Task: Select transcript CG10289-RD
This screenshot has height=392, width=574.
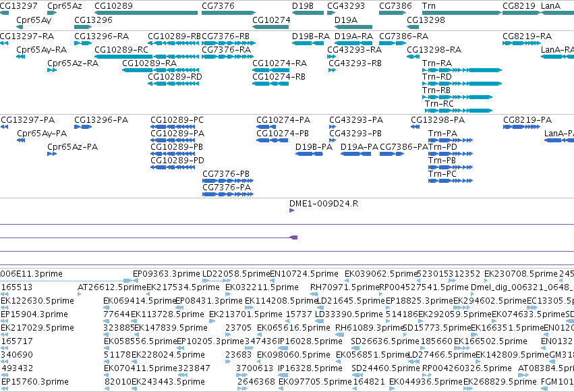Action: pyautogui.click(x=173, y=84)
